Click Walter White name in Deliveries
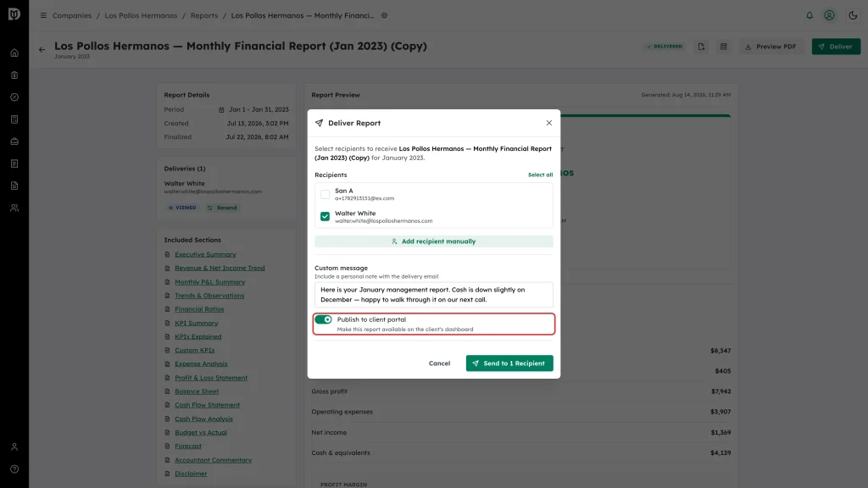Image resolution: width=868 pixels, height=488 pixels. (184, 184)
